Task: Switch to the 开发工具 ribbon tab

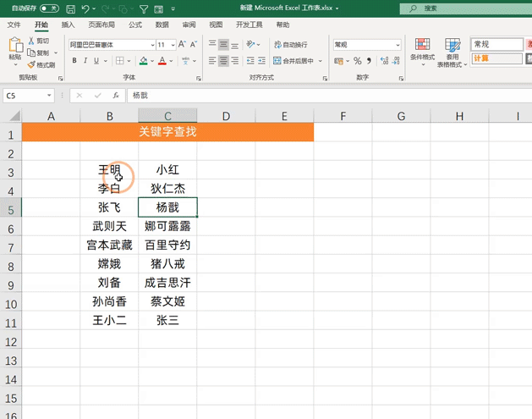Action: 250,25
